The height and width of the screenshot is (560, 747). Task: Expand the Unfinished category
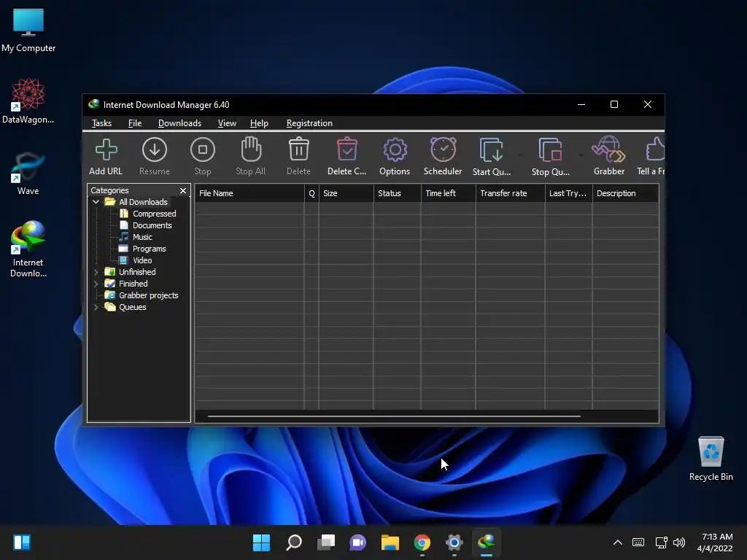[96, 272]
